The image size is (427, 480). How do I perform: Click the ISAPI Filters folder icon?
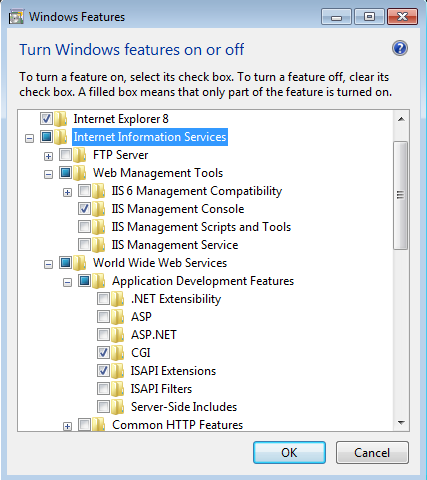click(118, 389)
